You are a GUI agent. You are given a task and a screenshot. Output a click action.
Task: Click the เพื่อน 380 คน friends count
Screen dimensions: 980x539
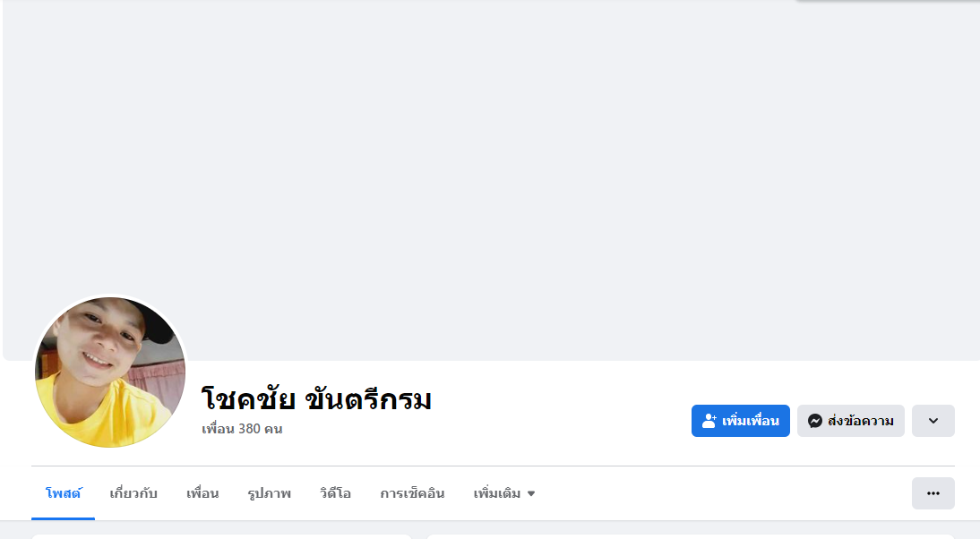click(242, 429)
